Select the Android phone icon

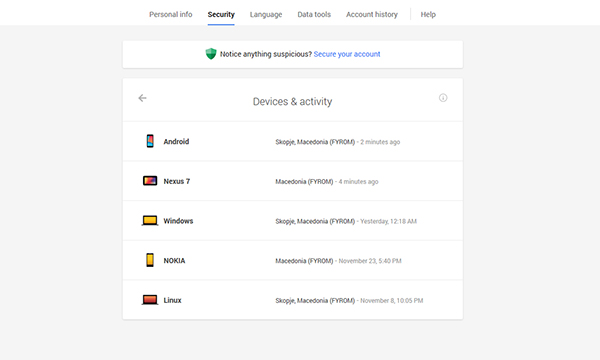tap(150, 141)
